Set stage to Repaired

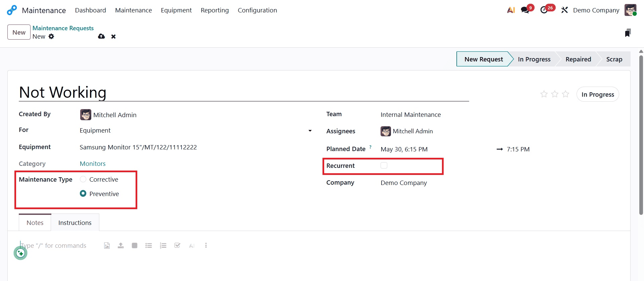pos(578,59)
